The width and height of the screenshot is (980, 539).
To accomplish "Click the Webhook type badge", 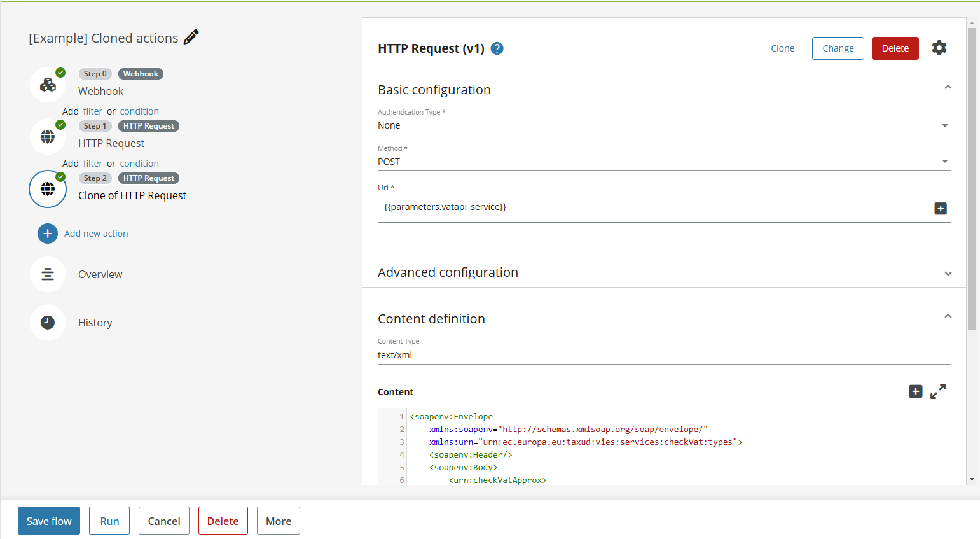I will pyautogui.click(x=141, y=74).
